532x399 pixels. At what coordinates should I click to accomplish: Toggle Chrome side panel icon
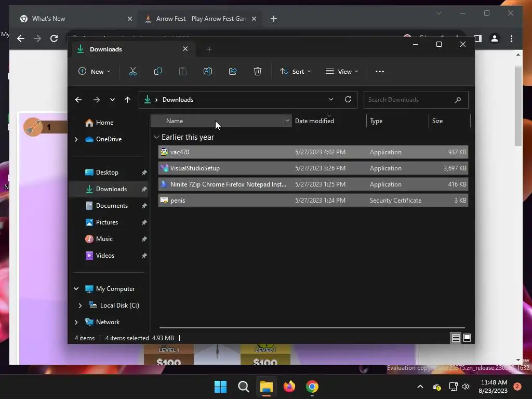click(x=478, y=38)
